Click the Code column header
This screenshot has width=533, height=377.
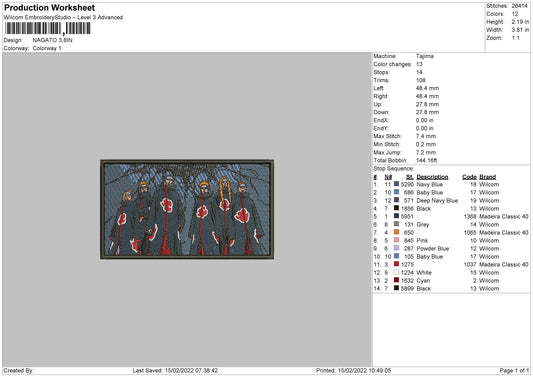point(469,177)
